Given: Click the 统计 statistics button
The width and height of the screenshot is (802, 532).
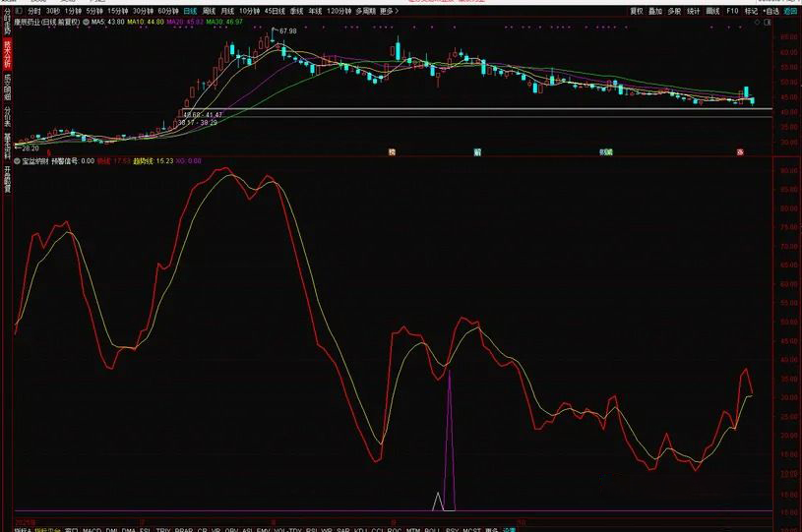Looking at the screenshot, I should pos(694,11).
